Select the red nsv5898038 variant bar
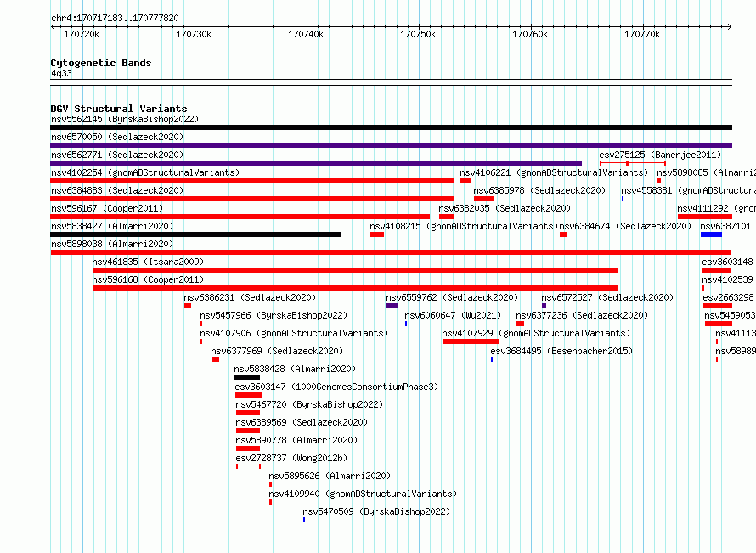The image size is (756, 553). (391, 252)
